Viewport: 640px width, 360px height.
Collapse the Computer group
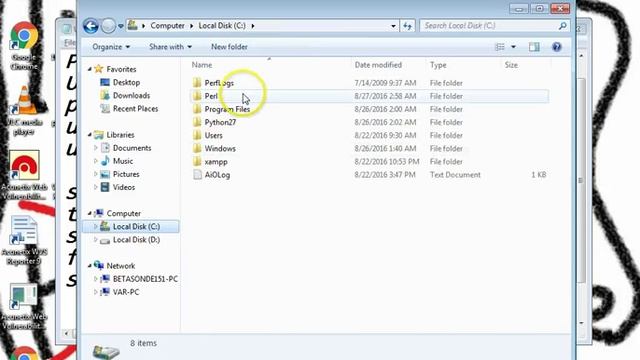pos(90,213)
